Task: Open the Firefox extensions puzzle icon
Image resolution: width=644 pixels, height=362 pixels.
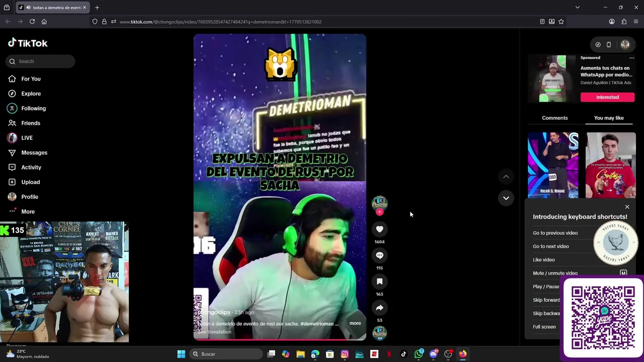Action: [624, 22]
